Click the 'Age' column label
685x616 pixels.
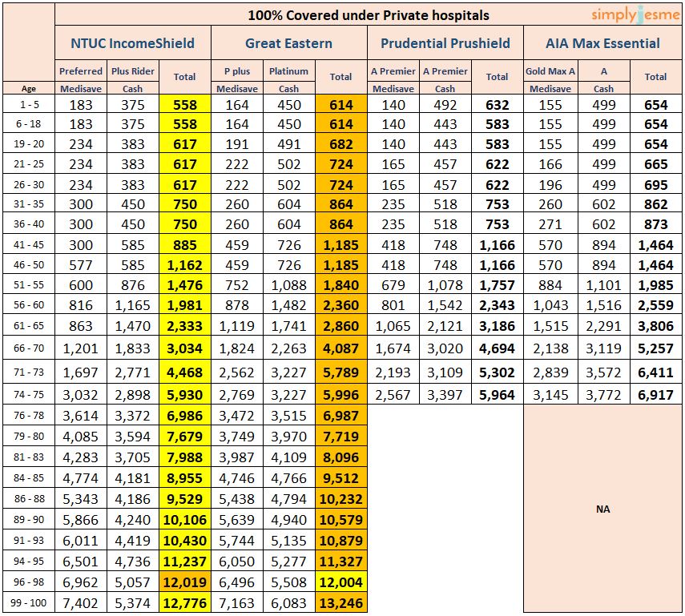[29, 89]
